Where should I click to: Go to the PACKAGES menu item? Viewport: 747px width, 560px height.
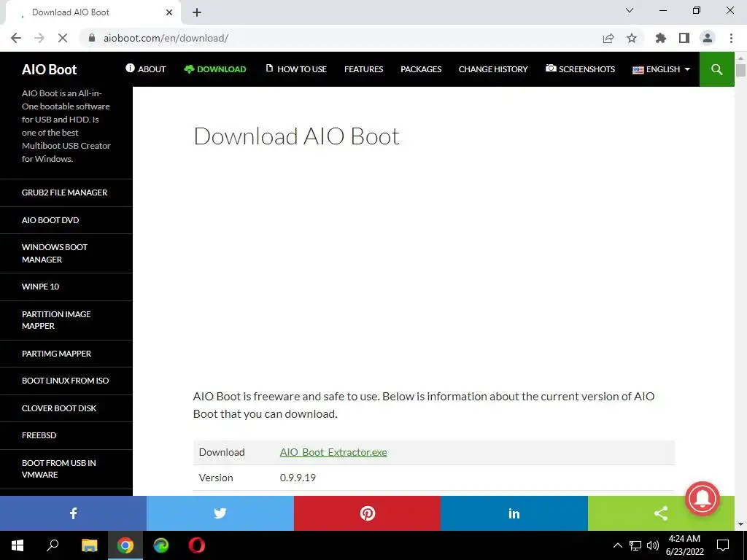pyautogui.click(x=421, y=69)
